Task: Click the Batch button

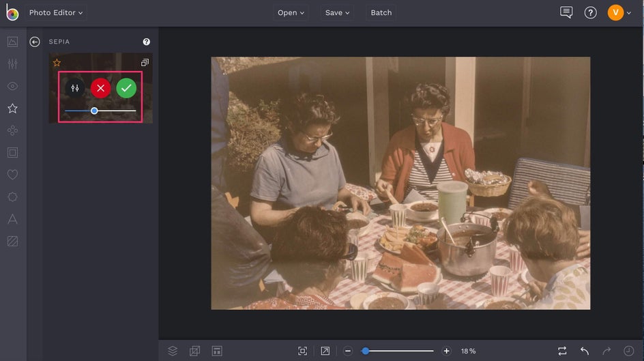Action: (381, 13)
